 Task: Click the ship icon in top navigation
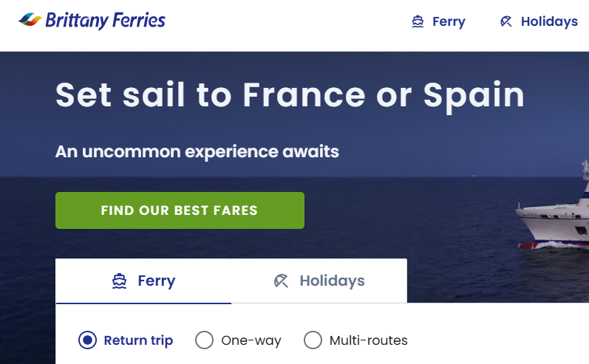click(418, 21)
